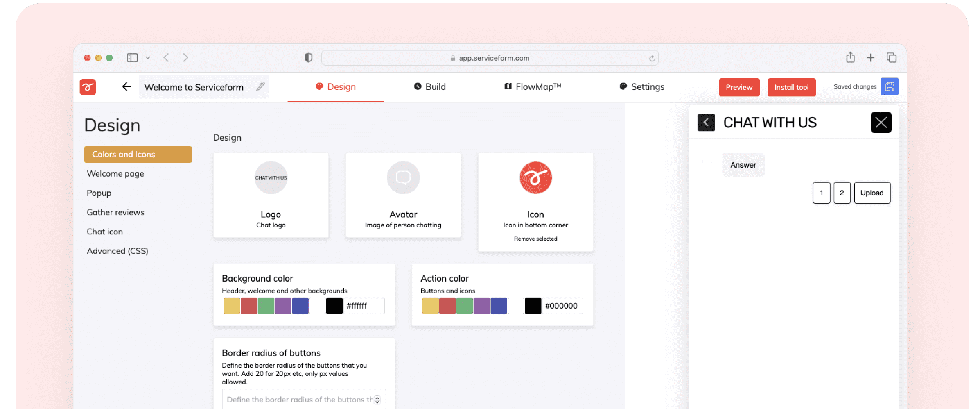
Task: Click the browser back chevron
Action: [166, 58]
